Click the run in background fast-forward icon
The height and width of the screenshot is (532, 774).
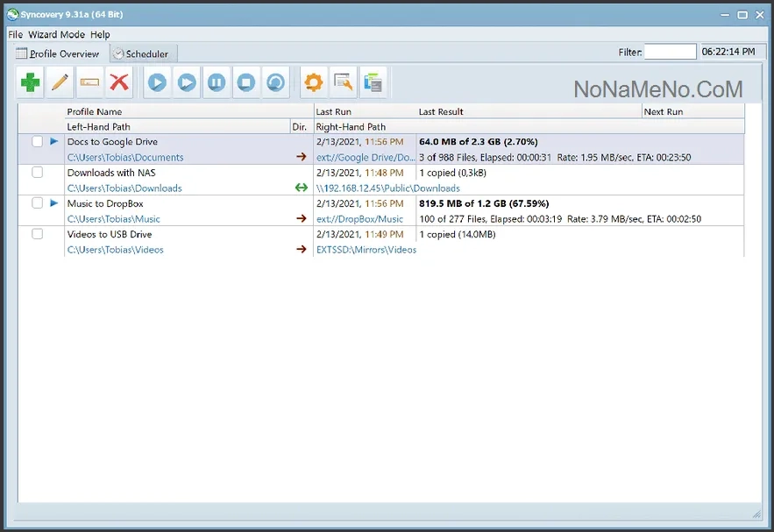pos(187,82)
